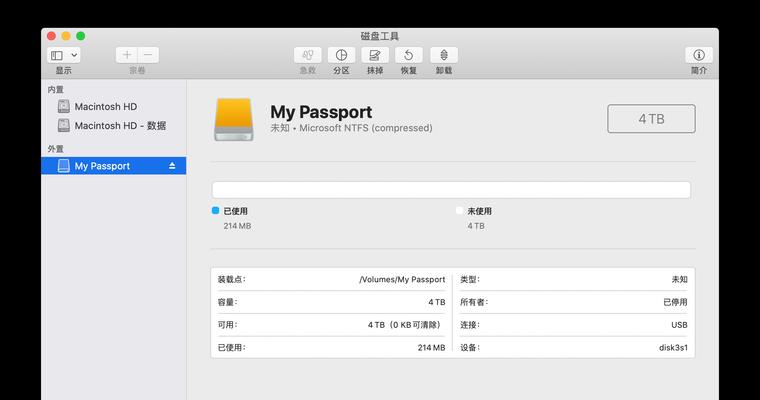Click the USB connection value
This screenshot has width=760, height=400.
679,325
